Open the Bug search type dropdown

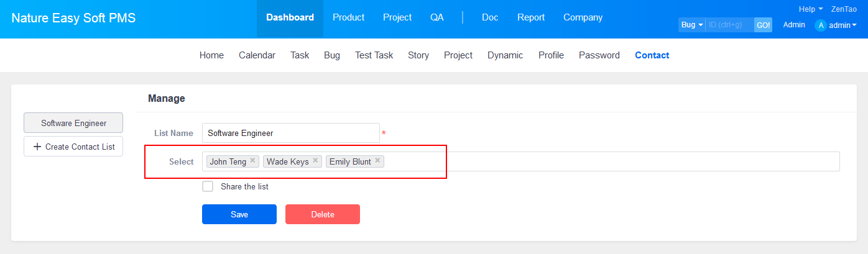tap(691, 25)
